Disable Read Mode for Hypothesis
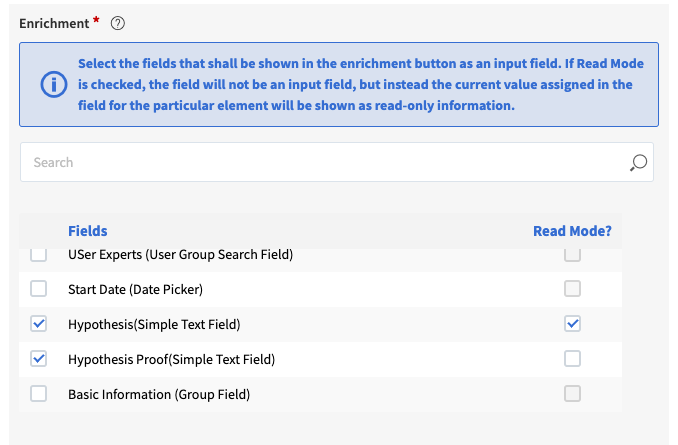 click(572, 324)
